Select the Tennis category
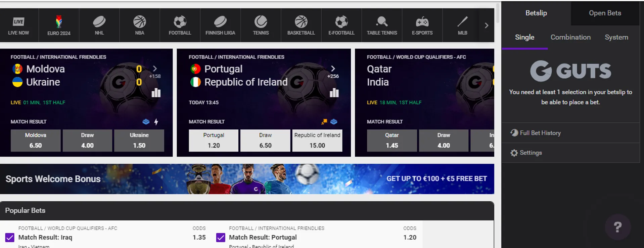Viewport: 644px width, 248px height. pos(261,25)
